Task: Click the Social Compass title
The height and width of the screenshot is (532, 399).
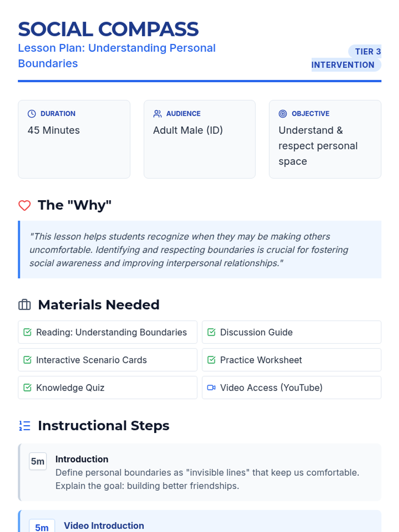Action: coord(108,29)
